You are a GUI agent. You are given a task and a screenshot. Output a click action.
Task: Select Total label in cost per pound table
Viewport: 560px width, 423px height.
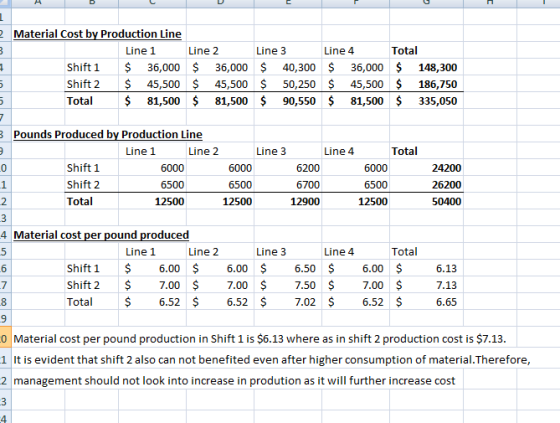point(91,302)
